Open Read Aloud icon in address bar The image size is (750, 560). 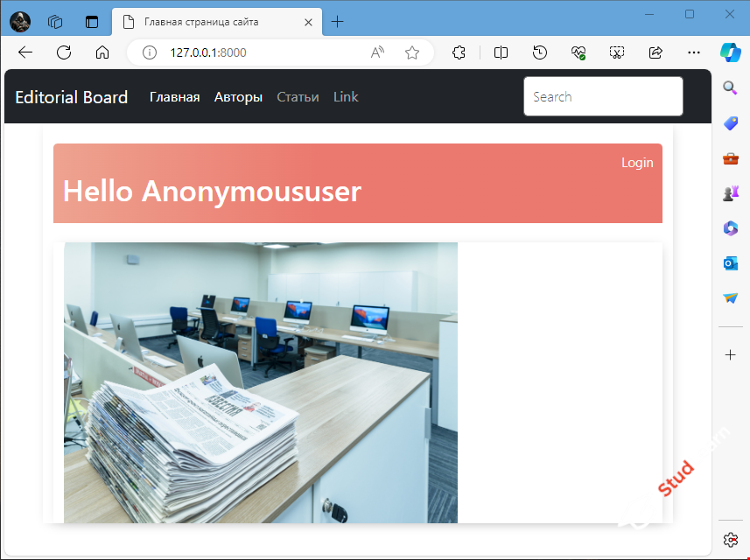(x=377, y=52)
